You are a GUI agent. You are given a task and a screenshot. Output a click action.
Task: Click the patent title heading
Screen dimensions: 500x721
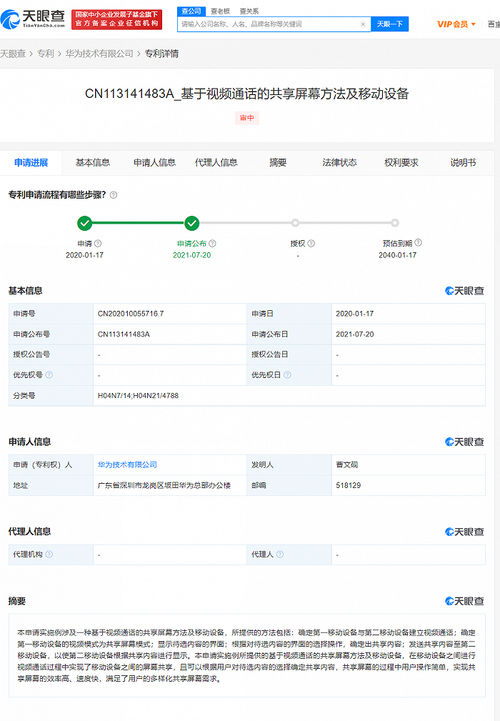pyautogui.click(x=247, y=94)
